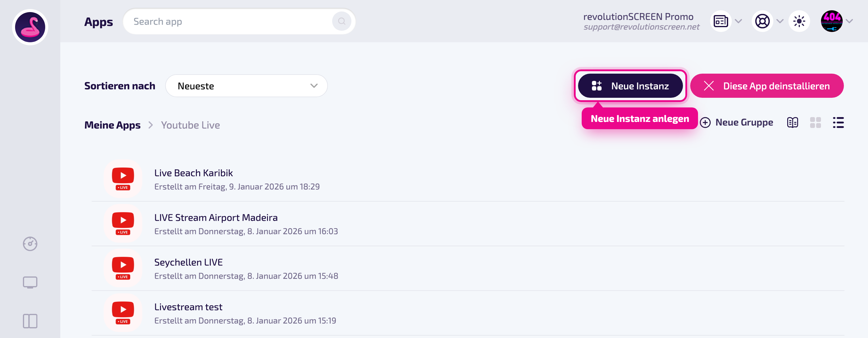Switch to grid view layout
This screenshot has height=338, width=868.
[815, 123]
